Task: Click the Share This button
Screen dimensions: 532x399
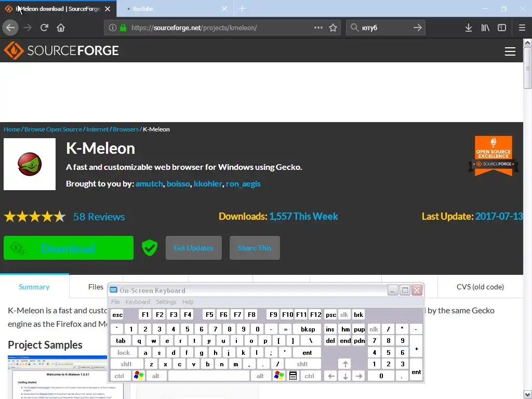Action: tap(255, 248)
